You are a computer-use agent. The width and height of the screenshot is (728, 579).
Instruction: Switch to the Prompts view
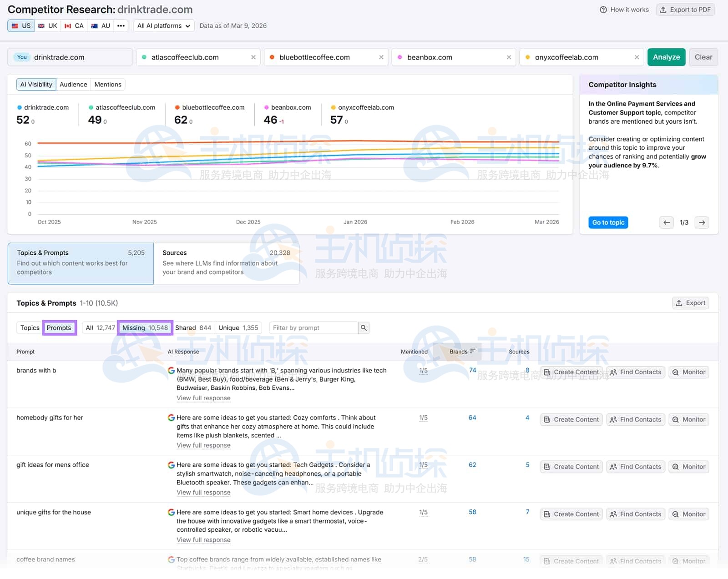[x=59, y=328]
